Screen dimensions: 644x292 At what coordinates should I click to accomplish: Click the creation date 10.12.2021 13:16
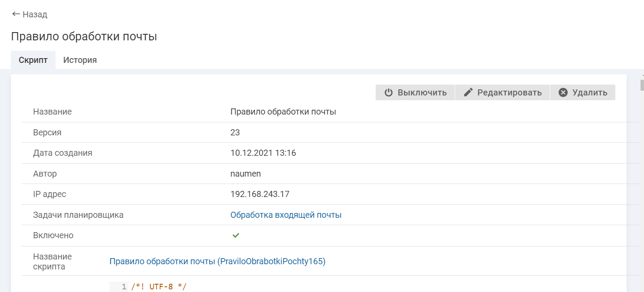tap(263, 153)
